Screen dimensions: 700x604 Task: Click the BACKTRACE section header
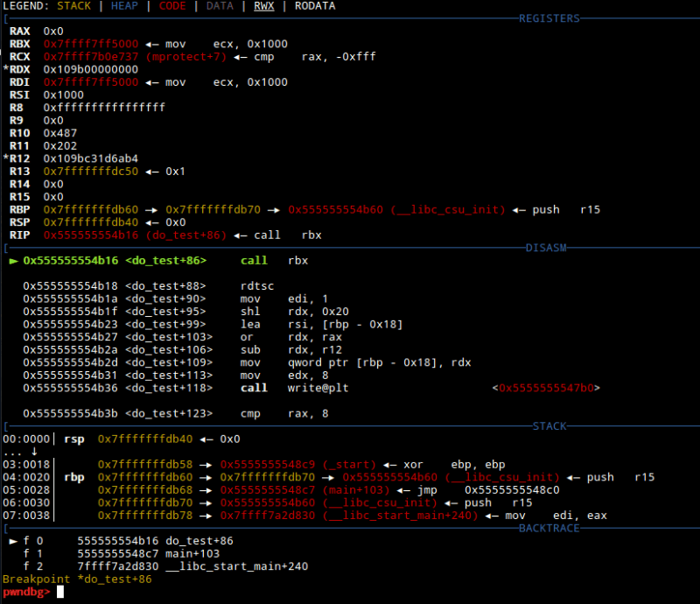(x=549, y=529)
